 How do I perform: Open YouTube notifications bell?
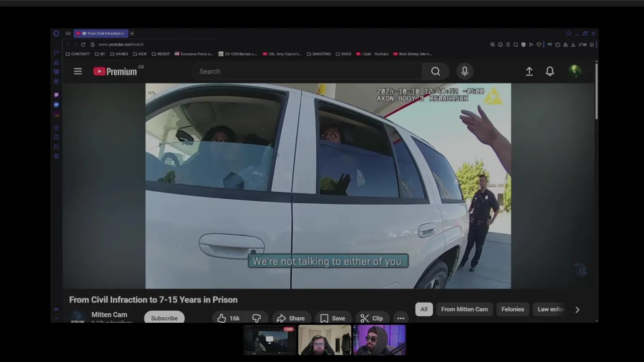point(550,71)
